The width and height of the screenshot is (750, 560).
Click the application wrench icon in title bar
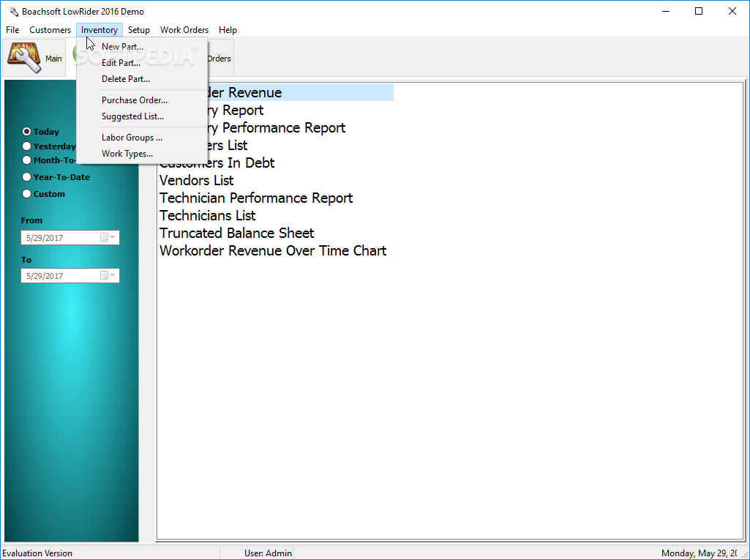tap(14, 11)
